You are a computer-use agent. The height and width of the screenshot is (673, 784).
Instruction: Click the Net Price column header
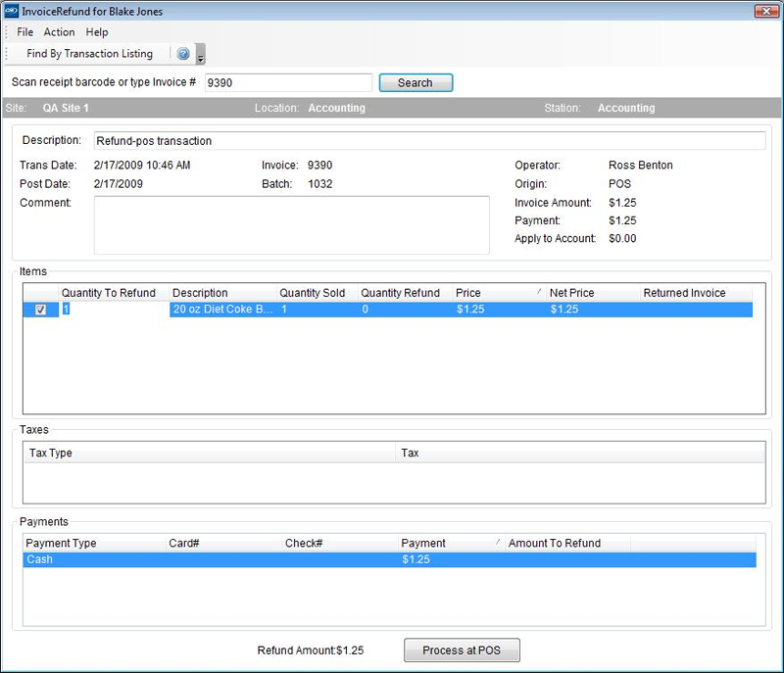(x=593, y=293)
